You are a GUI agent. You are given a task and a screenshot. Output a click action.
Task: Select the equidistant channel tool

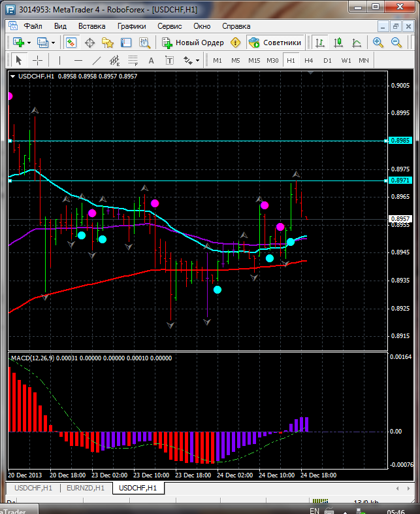click(115, 60)
